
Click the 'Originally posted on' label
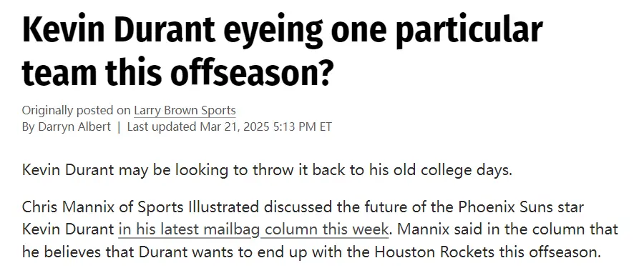point(77,110)
